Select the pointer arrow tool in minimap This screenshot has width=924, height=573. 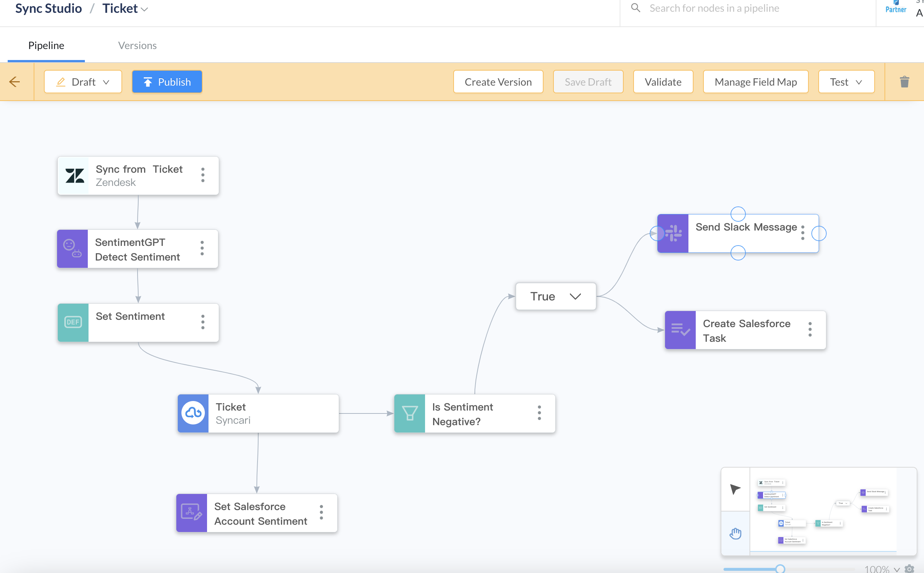(x=735, y=489)
